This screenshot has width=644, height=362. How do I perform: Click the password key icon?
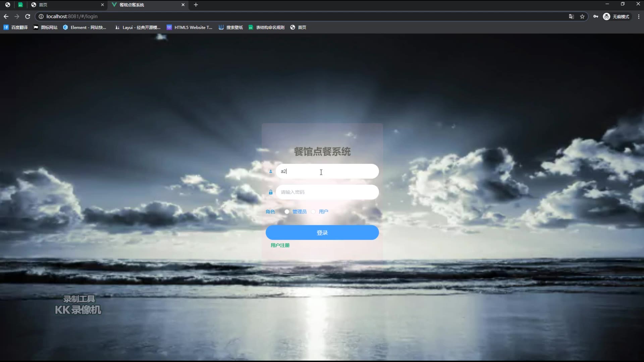596,16
